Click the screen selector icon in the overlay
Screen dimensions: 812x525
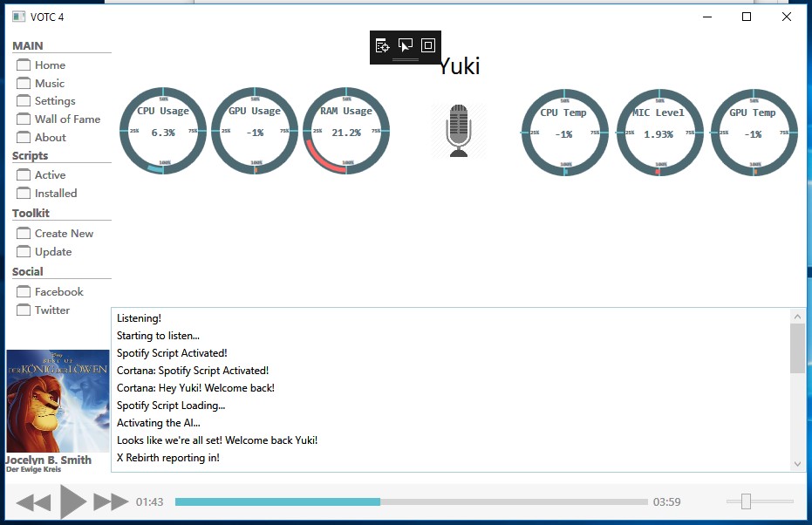pos(405,46)
